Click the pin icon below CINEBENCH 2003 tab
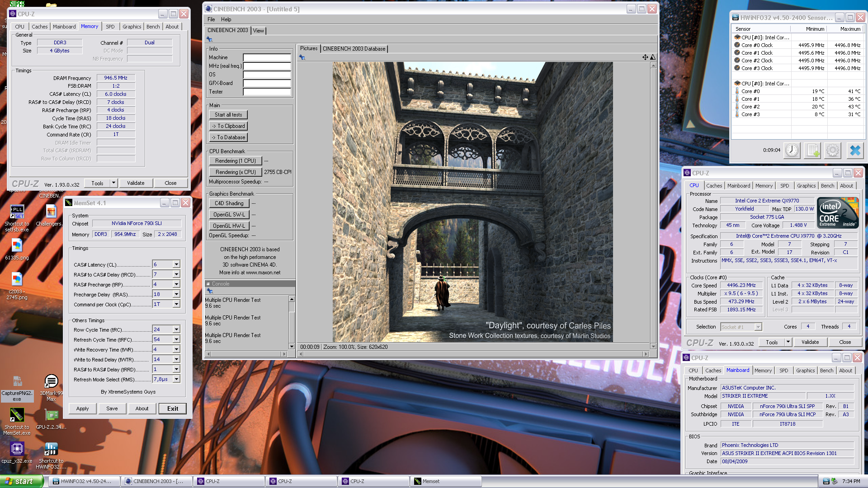Image resolution: width=868 pixels, height=488 pixels. point(209,39)
